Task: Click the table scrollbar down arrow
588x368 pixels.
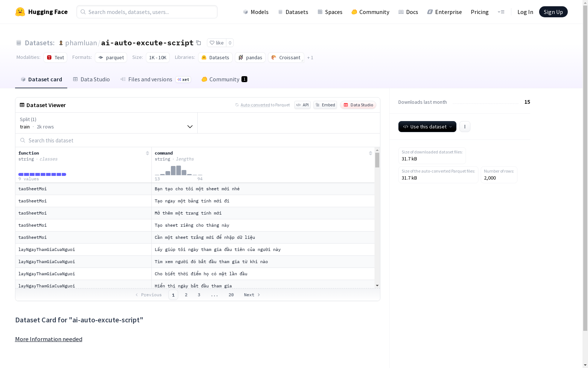Action: tap(377, 286)
